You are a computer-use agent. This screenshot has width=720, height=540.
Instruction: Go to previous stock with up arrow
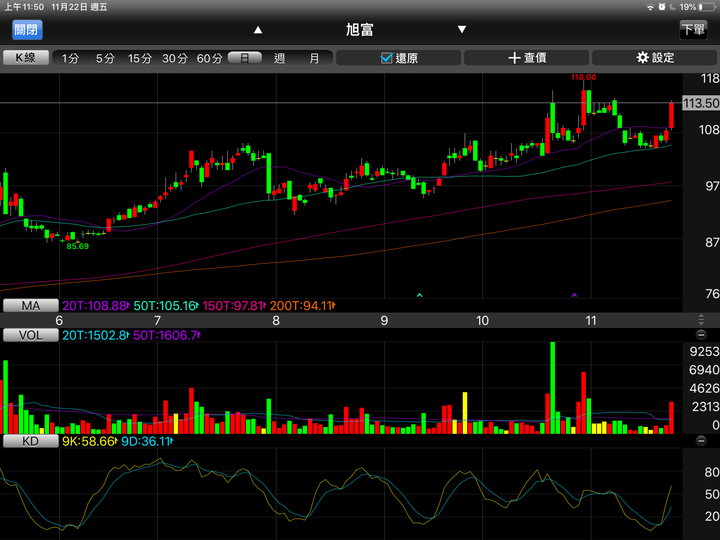(x=258, y=30)
